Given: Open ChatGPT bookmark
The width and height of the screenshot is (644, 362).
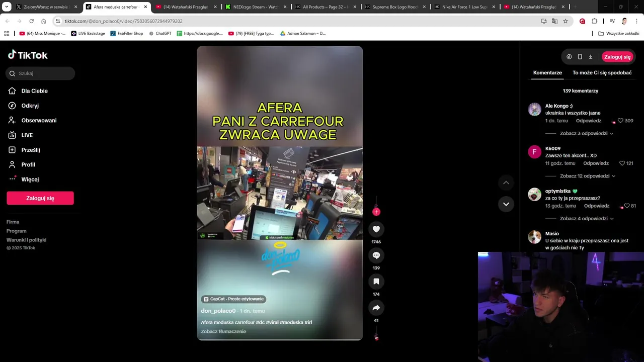Looking at the screenshot, I should point(160,33).
